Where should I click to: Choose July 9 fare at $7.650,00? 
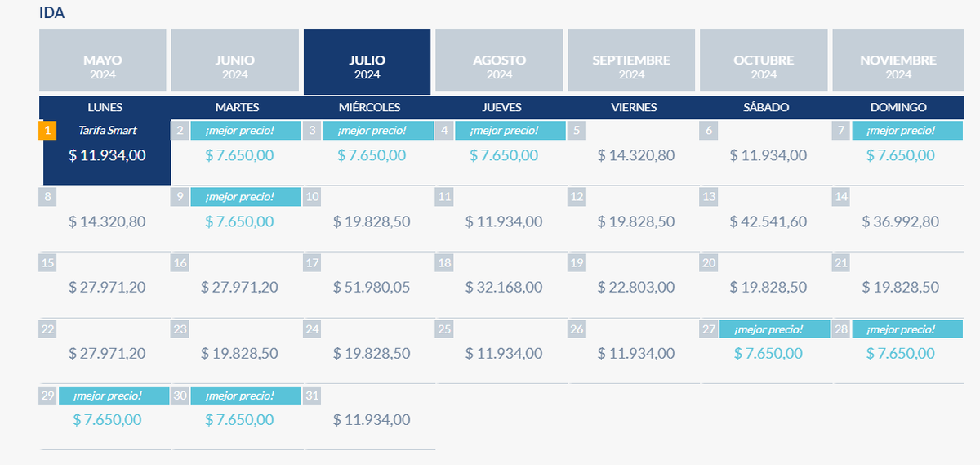(x=239, y=221)
